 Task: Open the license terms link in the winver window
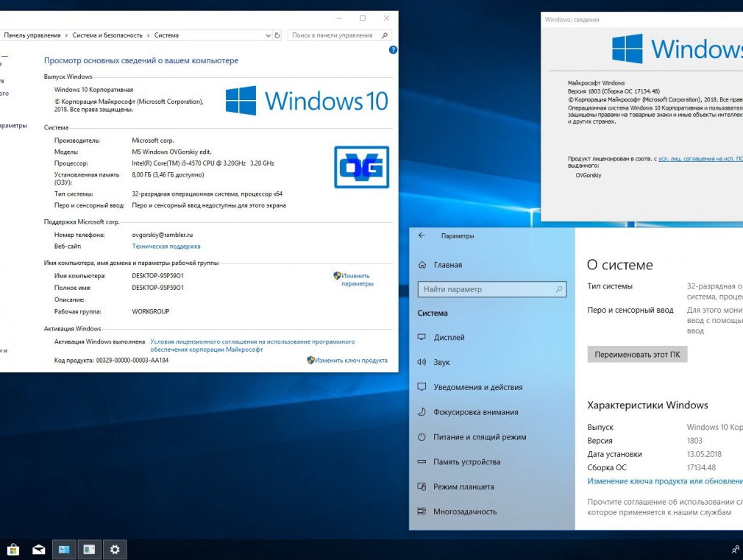700,158
